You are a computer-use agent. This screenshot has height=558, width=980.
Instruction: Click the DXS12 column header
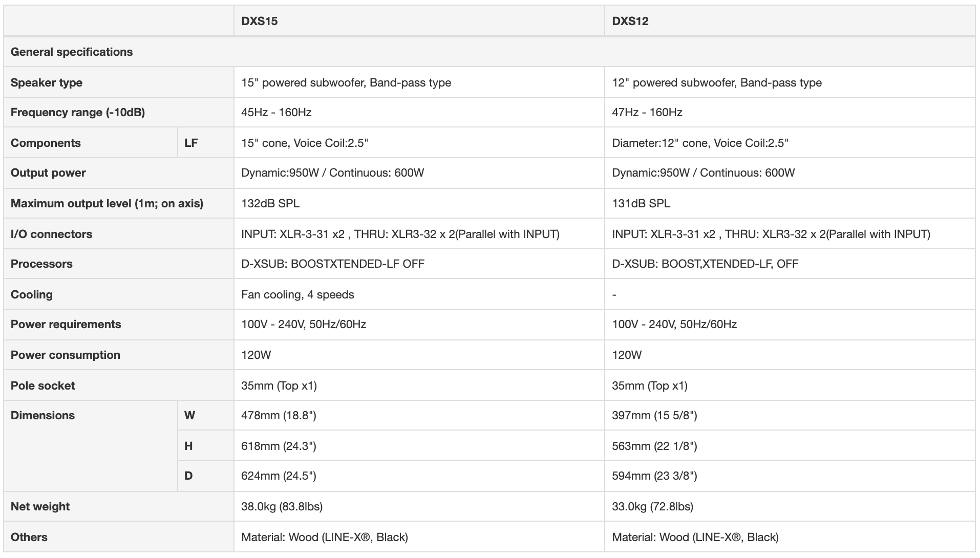(x=630, y=22)
